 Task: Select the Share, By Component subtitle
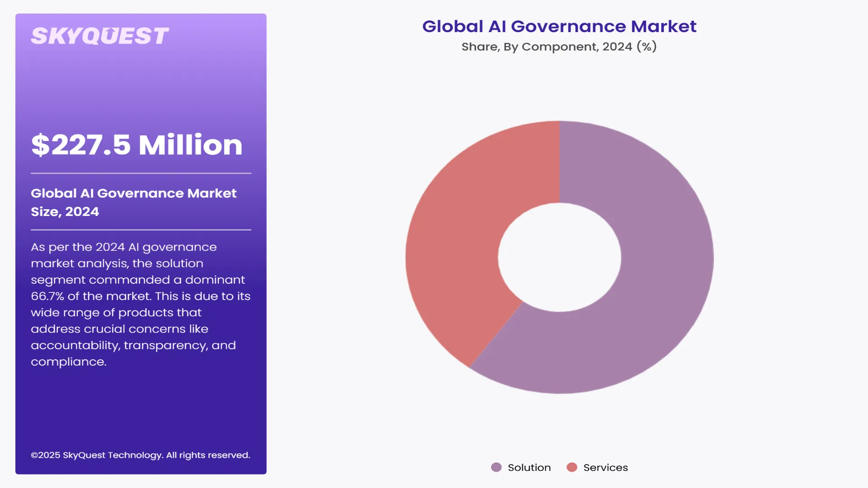point(559,46)
